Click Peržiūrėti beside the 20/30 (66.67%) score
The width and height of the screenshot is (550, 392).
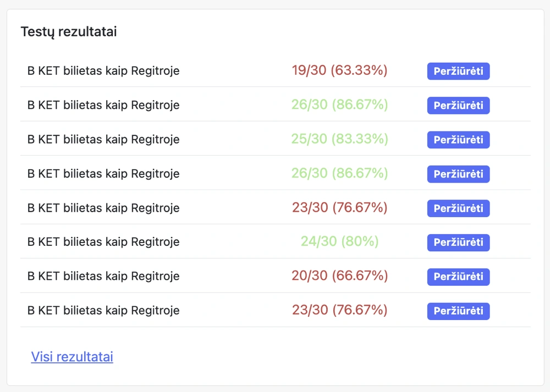coord(458,277)
